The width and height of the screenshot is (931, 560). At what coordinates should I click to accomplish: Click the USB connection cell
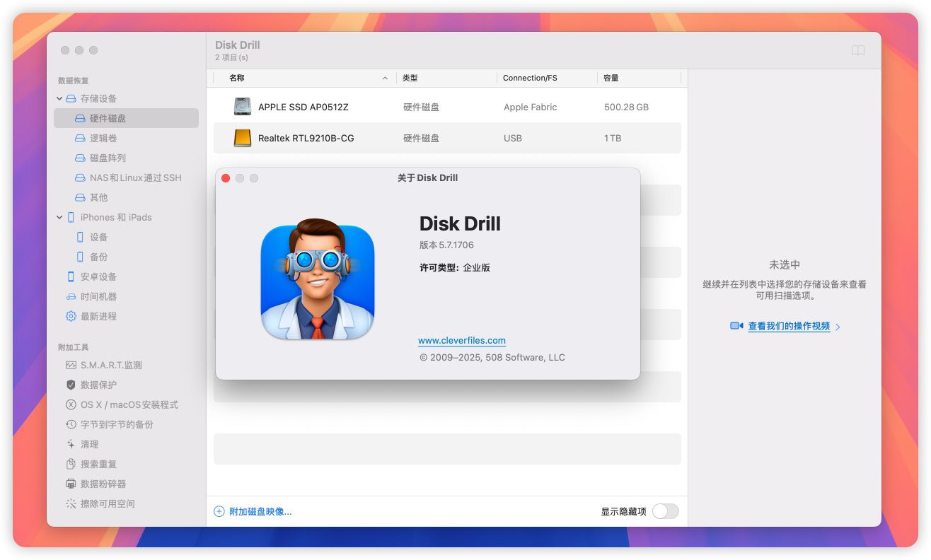click(x=513, y=138)
